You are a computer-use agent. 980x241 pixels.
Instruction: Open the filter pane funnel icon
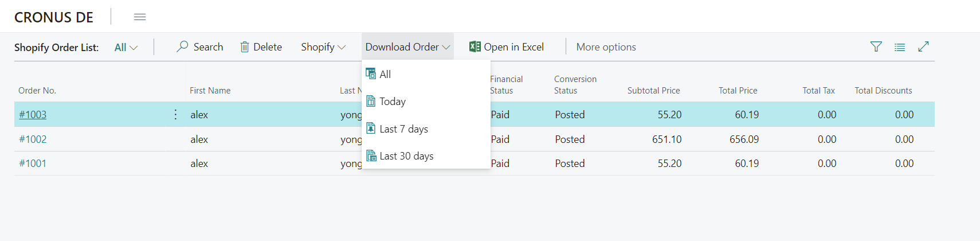(876, 46)
